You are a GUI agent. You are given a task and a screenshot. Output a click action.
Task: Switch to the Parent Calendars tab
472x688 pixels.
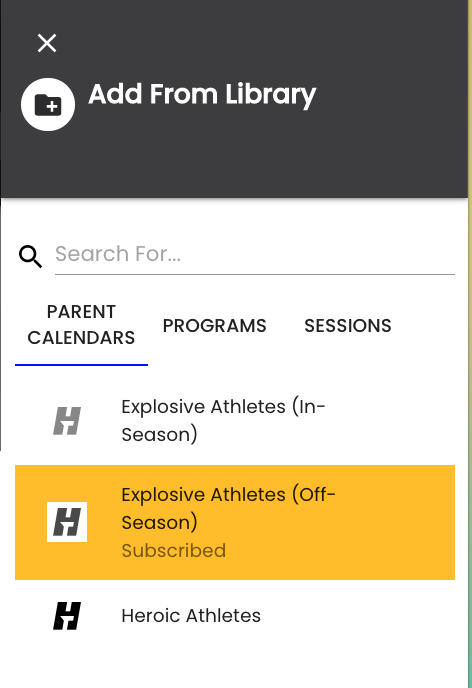pos(81,325)
